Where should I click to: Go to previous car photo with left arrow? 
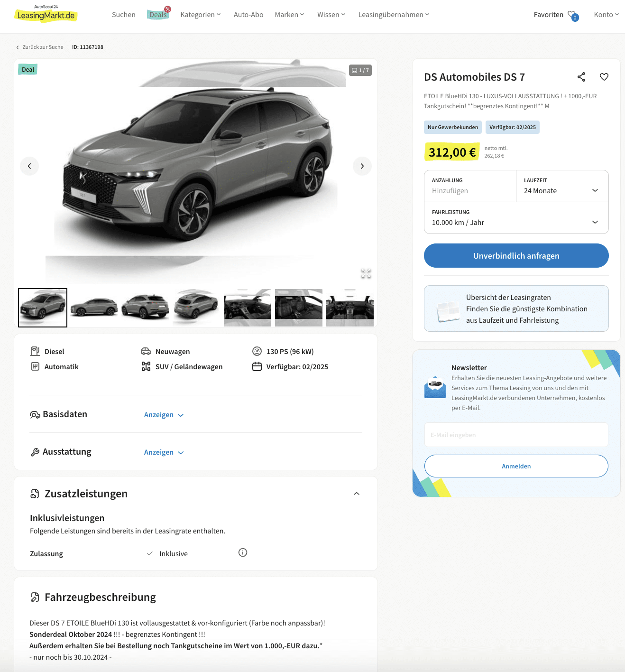coord(29,166)
